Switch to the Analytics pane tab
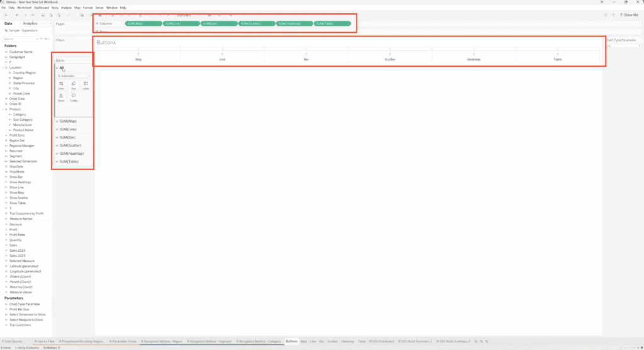Viewport: 644px width, 350px height. pyautogui.click(x=30, y=23)
